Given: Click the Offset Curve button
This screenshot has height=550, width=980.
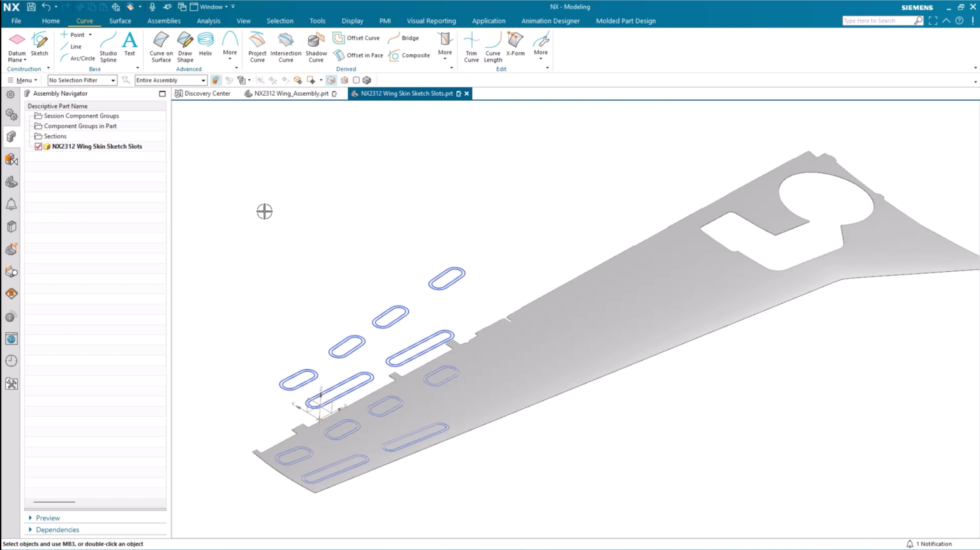Looking at the screenshot, I should click(357, 38).
